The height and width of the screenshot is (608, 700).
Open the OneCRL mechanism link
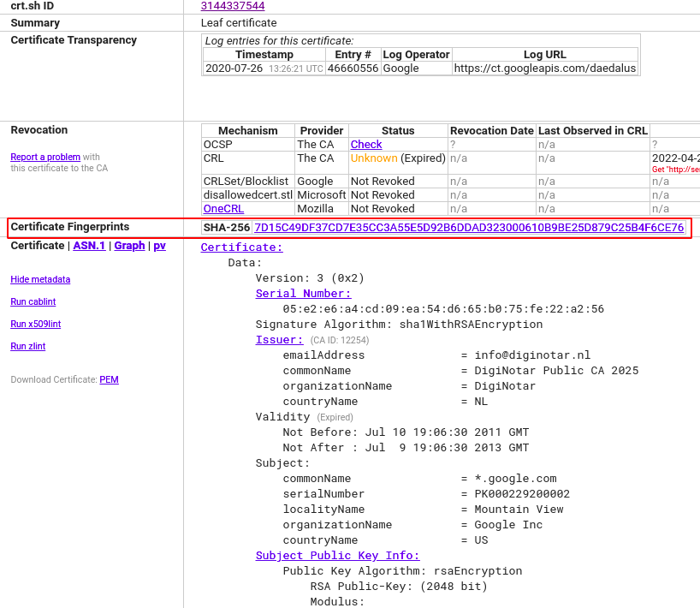(x=223, y=209)
